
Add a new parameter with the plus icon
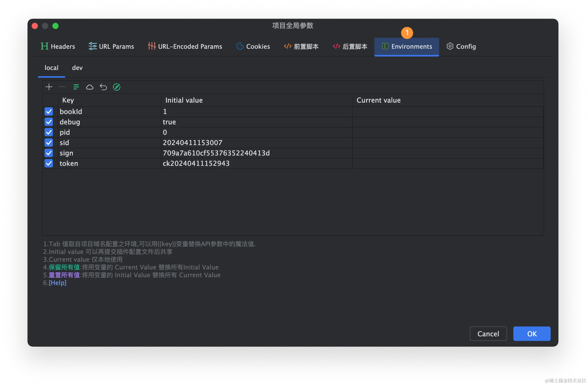coord(49,87)
